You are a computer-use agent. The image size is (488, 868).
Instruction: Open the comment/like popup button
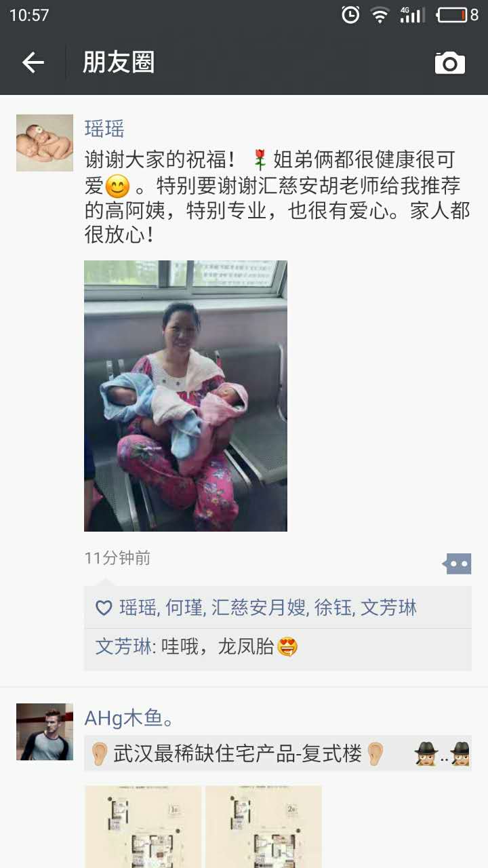(x=457, y=563)
